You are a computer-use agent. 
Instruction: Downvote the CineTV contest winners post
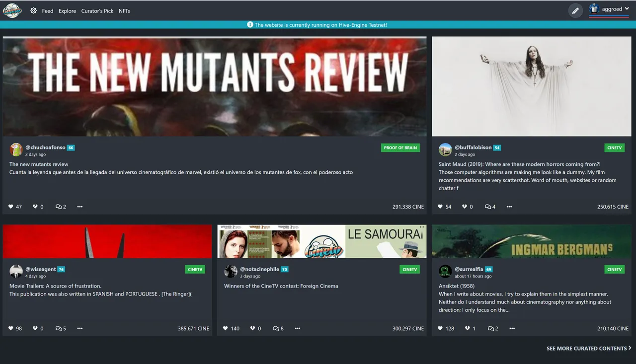253,328
